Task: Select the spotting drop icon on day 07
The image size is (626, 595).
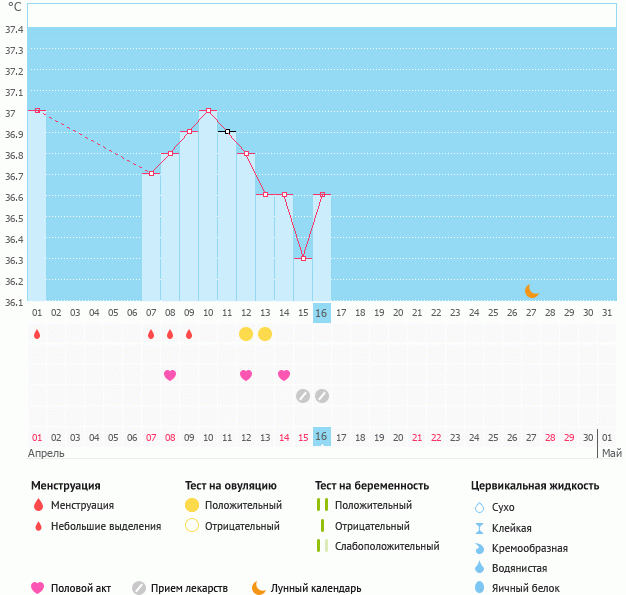Action: click(x=151, y=334)
